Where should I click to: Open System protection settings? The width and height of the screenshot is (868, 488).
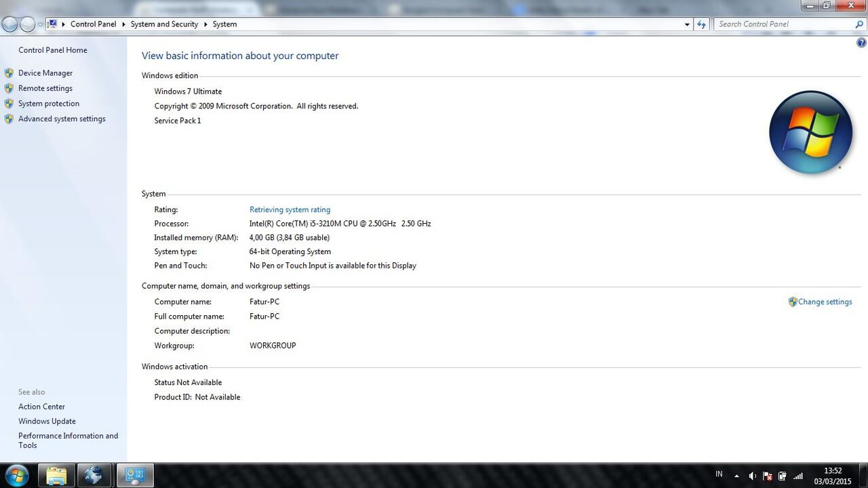(x=49, y=104)
